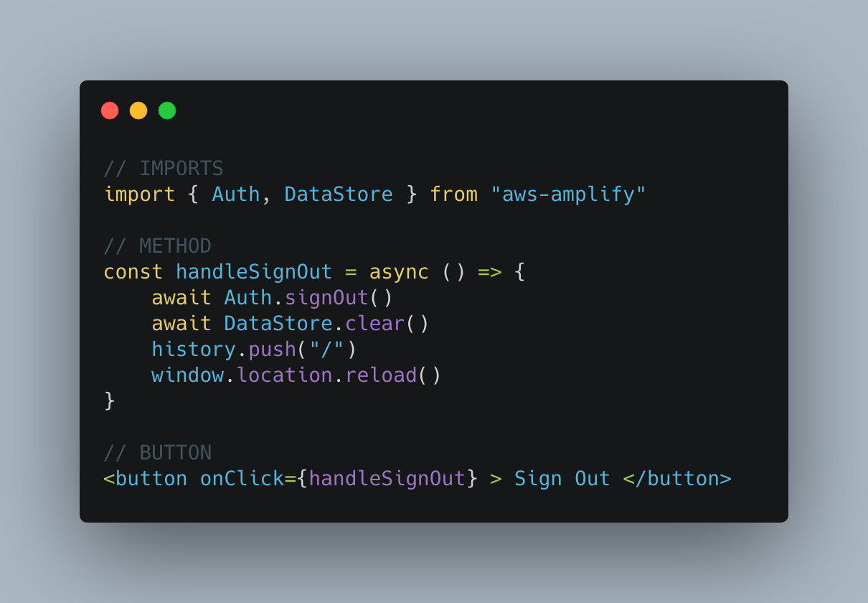Click the "aws-amplify" string
The height and width of the screenshot is (603, 868).
569,195
